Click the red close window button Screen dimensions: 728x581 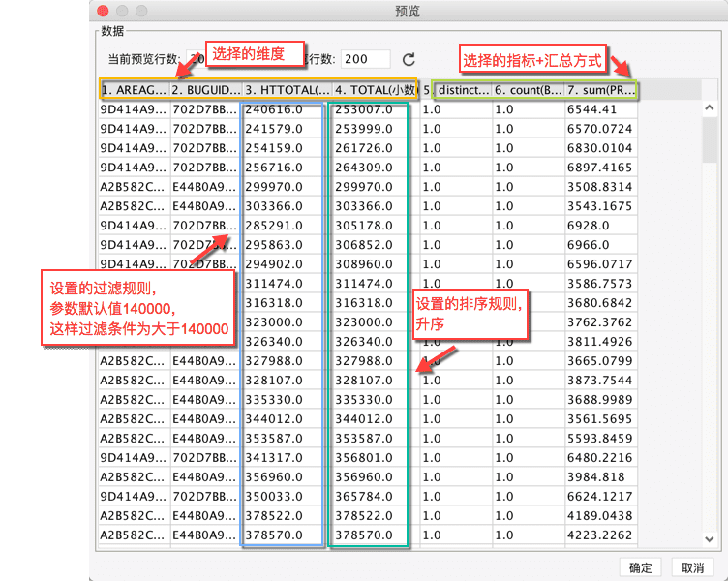pyautogui.click(x=103, y=11)
